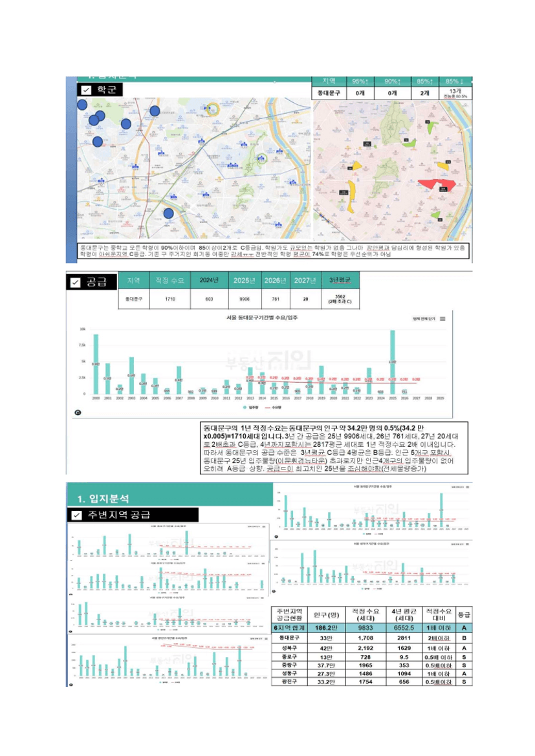This screenshot has height=756, width=535.
Task: Click the 광진구 row in the neighboring supply table
Action: coord(371,682)
